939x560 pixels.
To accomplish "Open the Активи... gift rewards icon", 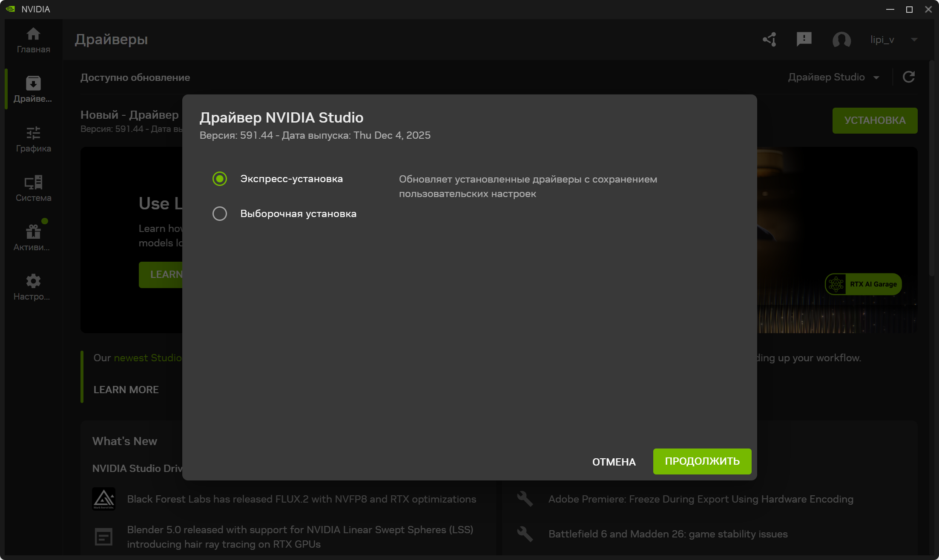I will click(x=33, y=238).
